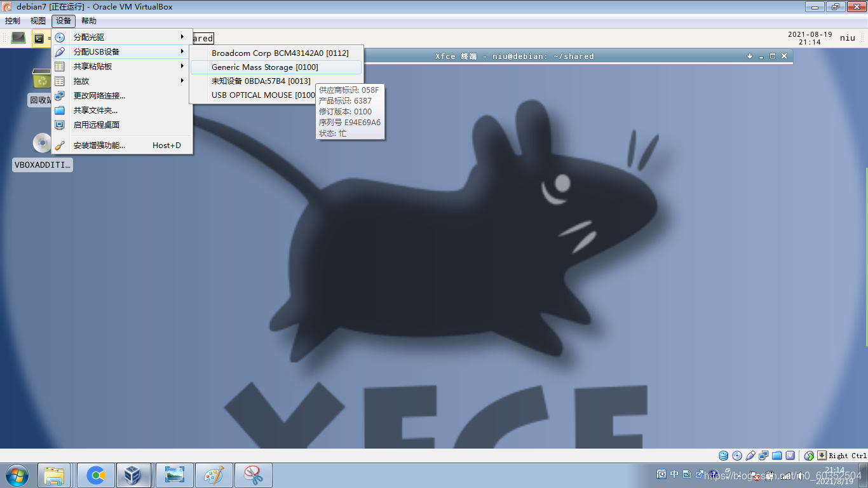
Task: Open Windows Explorer from the taskbar
Action: tap(55, 475)
